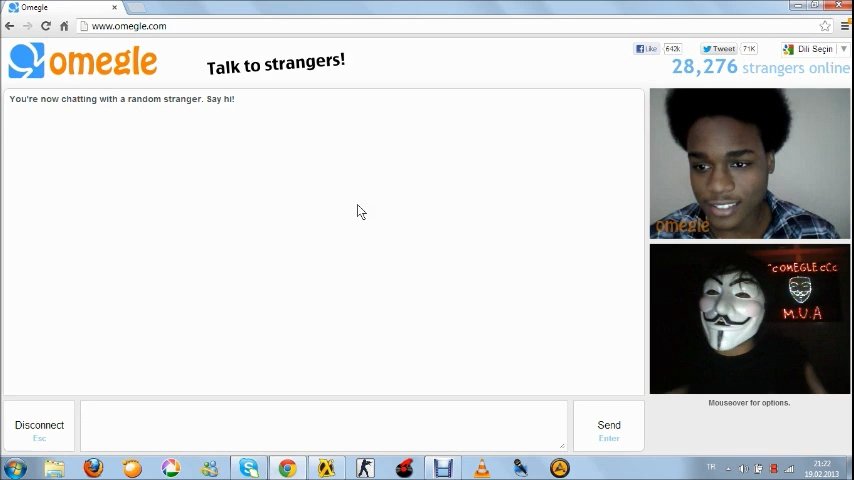Bookmark this page with the star icon
854x480 pixels.
tap(825, 26)
